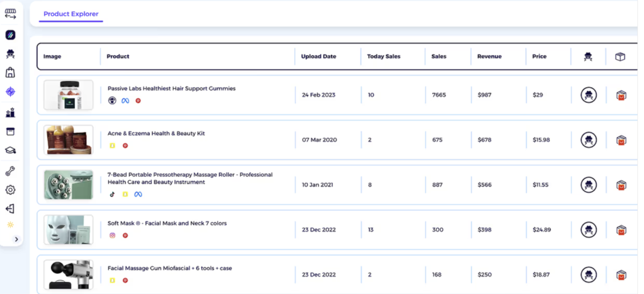Click the upload date 24 Feb 2023
This screenshot has width=644, height=294.
click(319, 95)
